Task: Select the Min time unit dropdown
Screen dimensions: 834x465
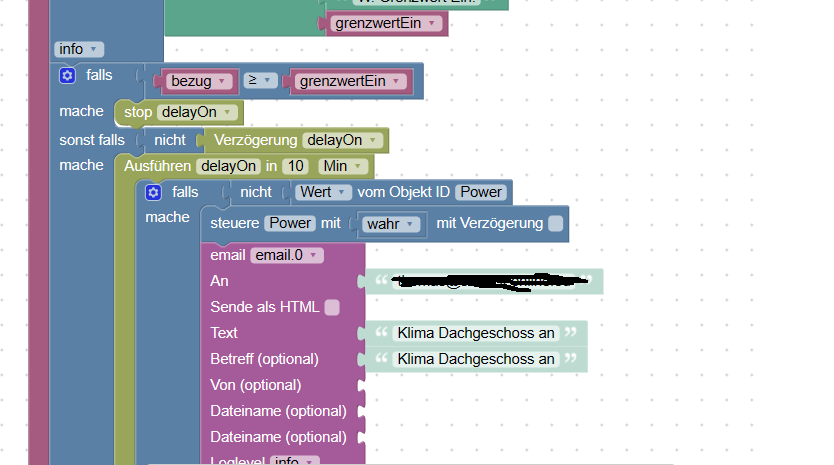Action: pyautogui.click(x=343, y=167)
